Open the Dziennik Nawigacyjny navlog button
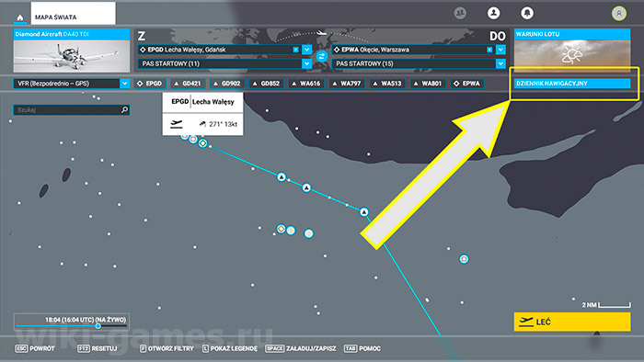The width and height of the screenshot is (644, 362). click(x=572, y=84)
